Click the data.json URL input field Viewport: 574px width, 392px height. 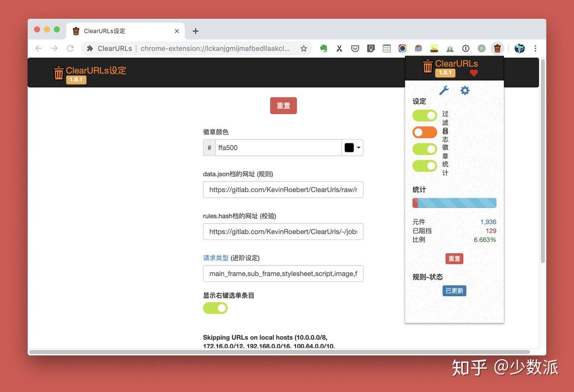click(283, 190)
